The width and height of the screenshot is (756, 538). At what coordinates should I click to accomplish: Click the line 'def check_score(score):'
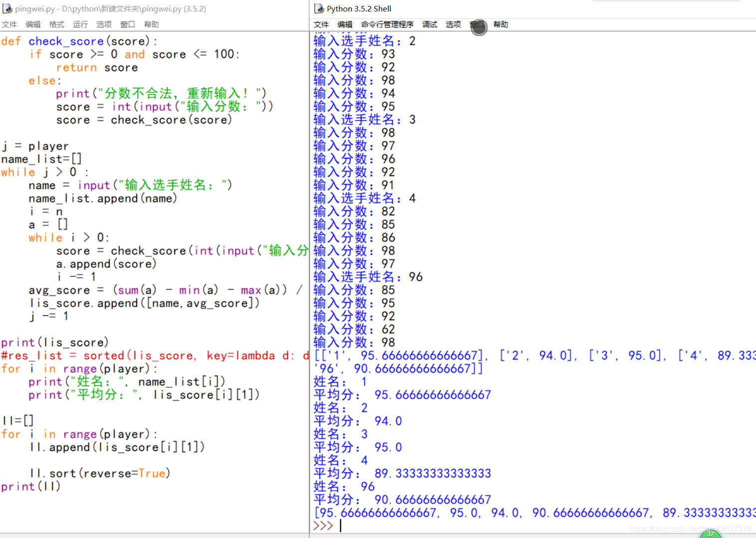pos(79,41)
